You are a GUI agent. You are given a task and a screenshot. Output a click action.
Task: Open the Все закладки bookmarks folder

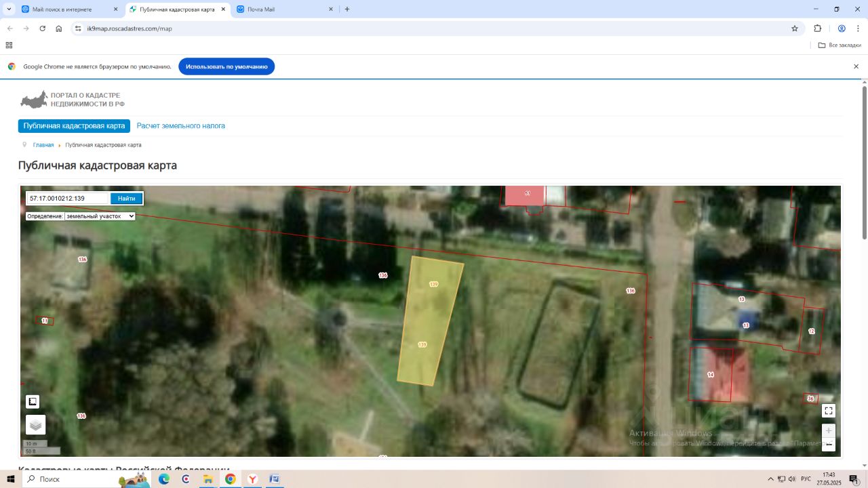click(x=840, y=45)
